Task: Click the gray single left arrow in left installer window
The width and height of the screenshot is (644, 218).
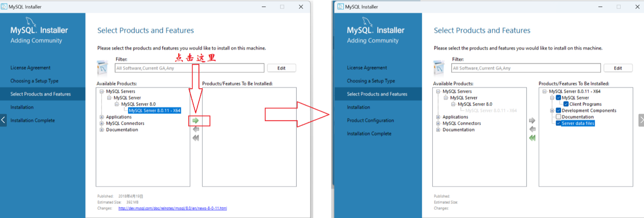Action: tap(196, 129)
